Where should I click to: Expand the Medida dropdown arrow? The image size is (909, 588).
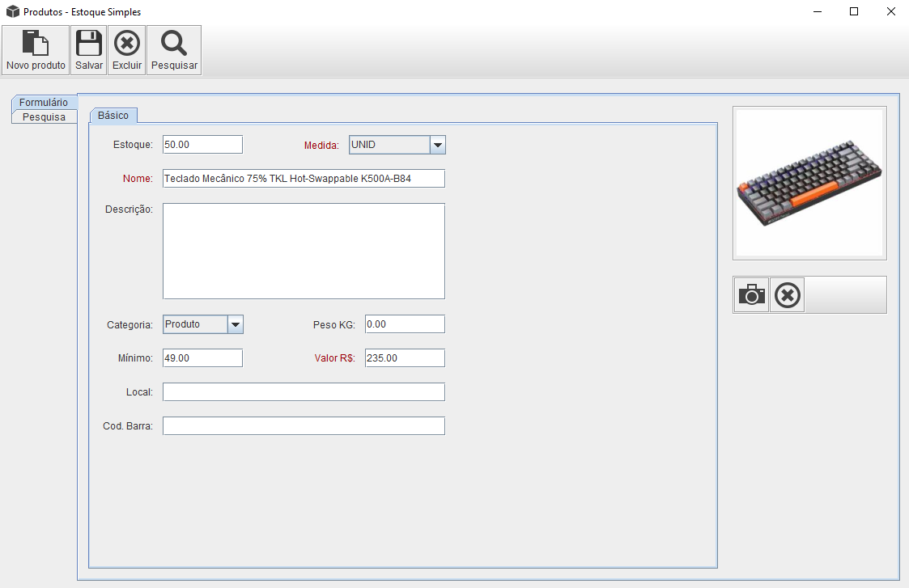438,145
